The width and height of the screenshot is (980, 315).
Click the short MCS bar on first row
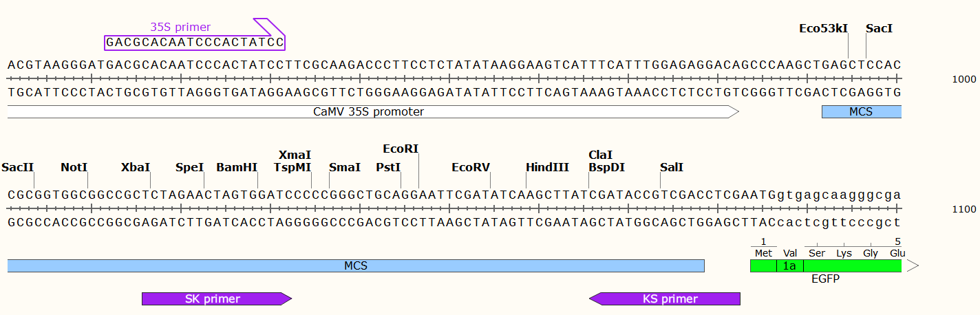click(x=861, y=111)
